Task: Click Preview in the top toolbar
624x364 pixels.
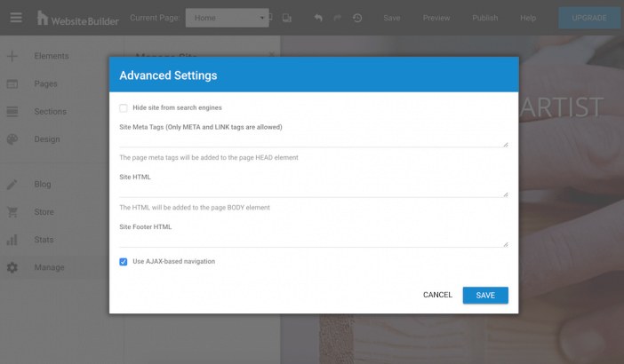Action: click(x=436, y=18)
